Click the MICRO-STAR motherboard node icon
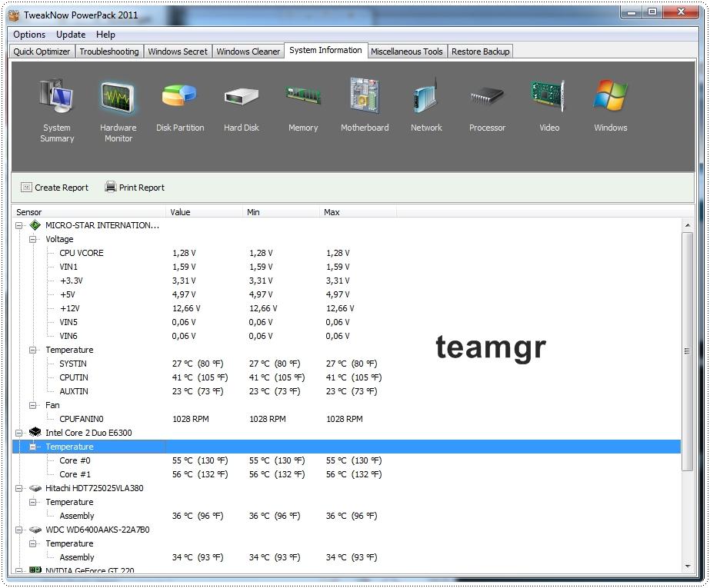Image resolution: width=710 pixels, height=588 pixels. pos(35,224)
